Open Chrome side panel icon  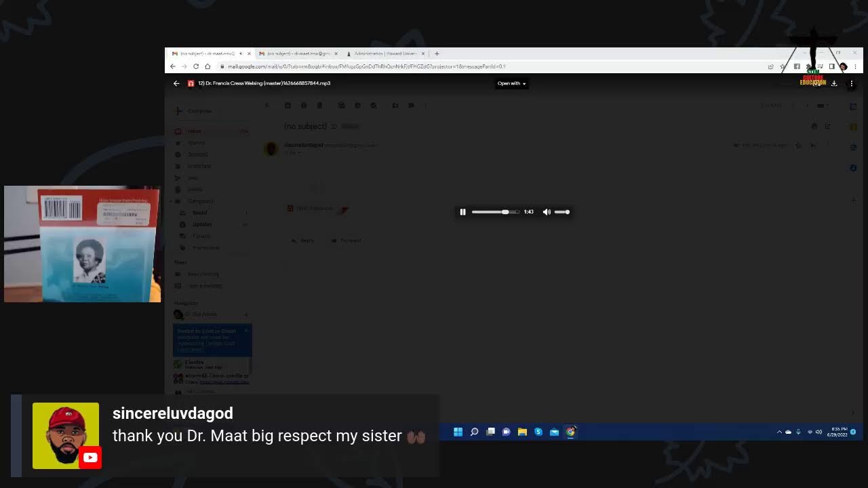(831, 66)
